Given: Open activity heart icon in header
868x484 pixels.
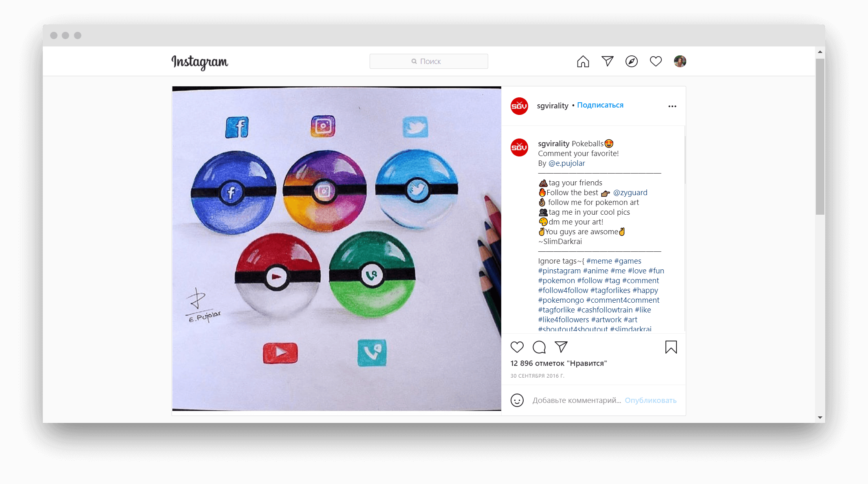Looking at the screenshot, I should tap(656, 62).
